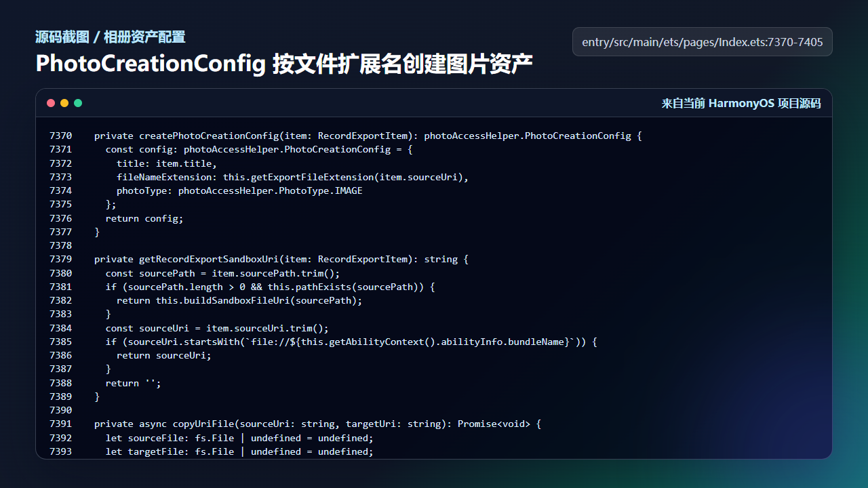Click the return config; line
Viewport: 868px width, 488px height.
(x=144, y=218)
